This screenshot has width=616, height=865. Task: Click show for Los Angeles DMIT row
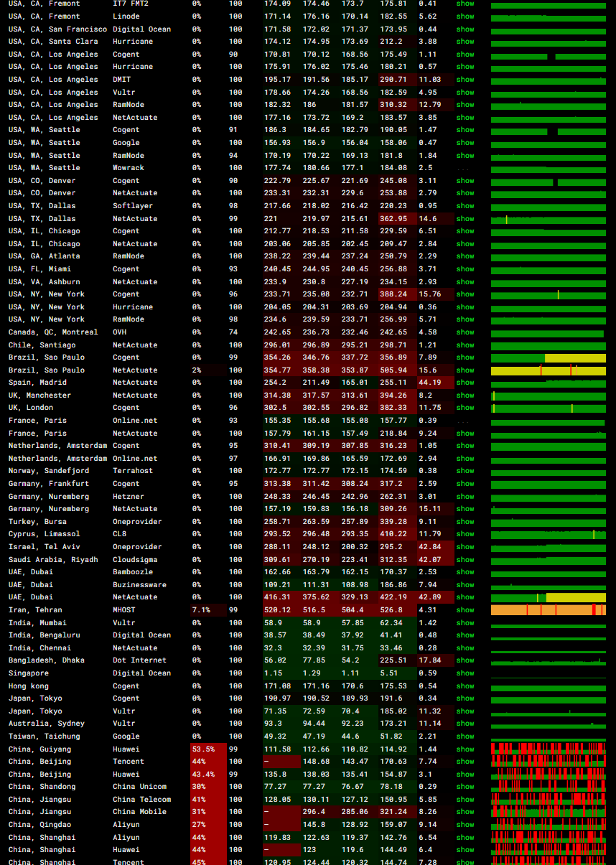tap(465, 80)
